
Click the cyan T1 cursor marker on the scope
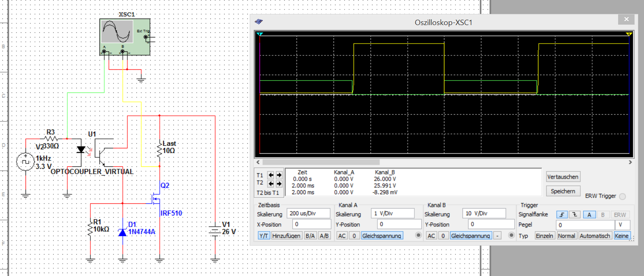pyautogui.click(x=260, y=34)
